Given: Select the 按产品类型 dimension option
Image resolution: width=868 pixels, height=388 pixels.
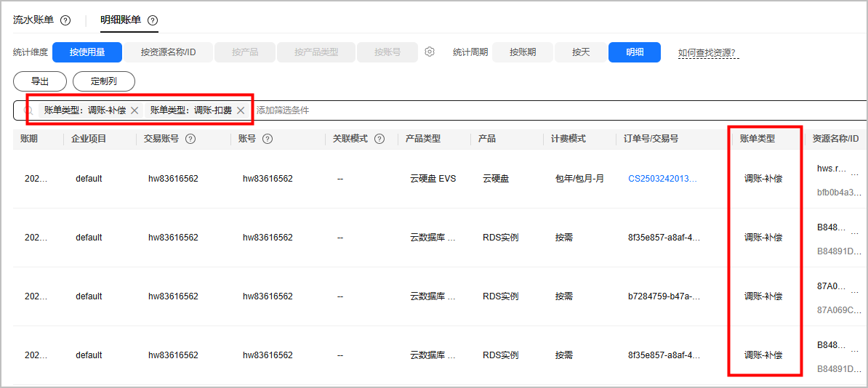Looking at the screenshot, I should coord(317,52).
